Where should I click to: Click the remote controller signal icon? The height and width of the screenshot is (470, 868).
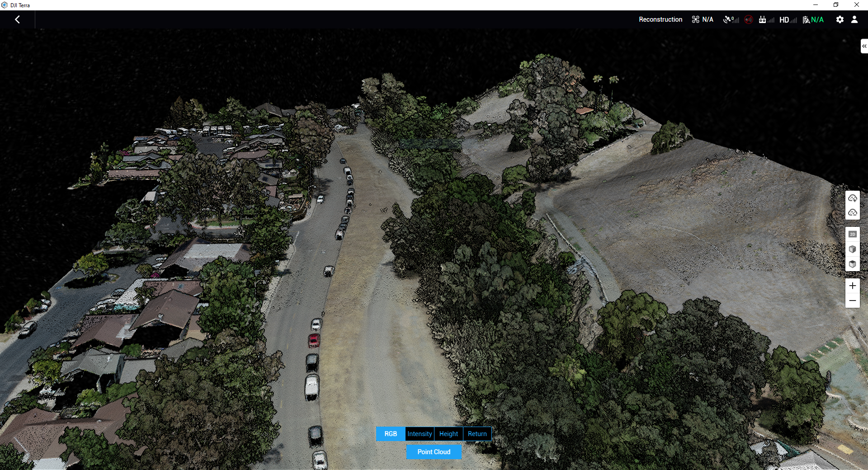765,19
